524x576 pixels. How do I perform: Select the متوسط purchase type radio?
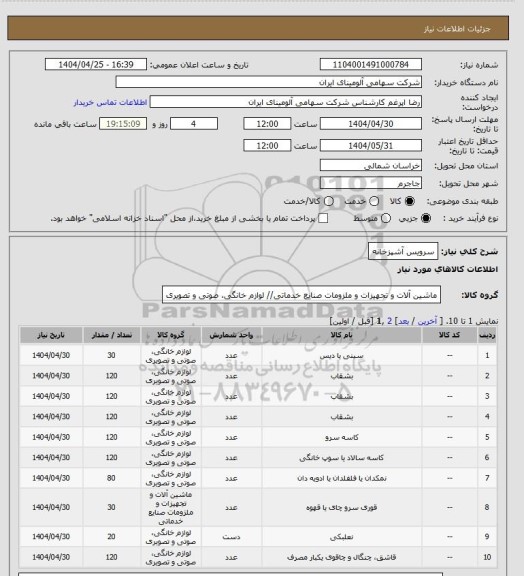(385, 218)
